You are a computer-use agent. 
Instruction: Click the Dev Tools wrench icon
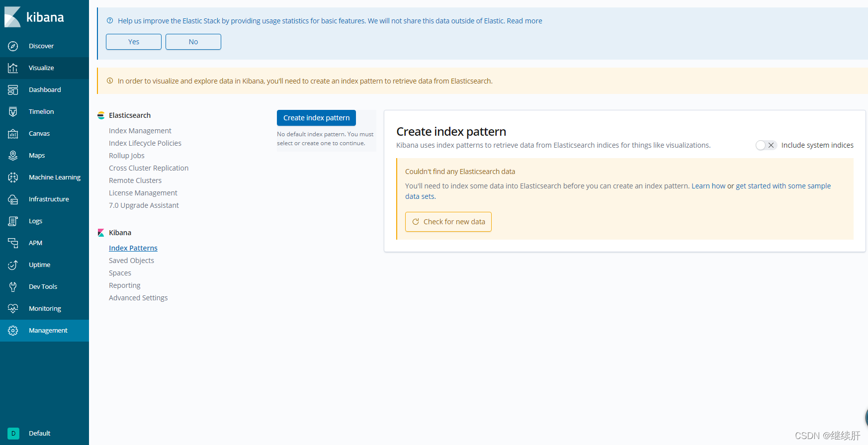coord(13,287)
